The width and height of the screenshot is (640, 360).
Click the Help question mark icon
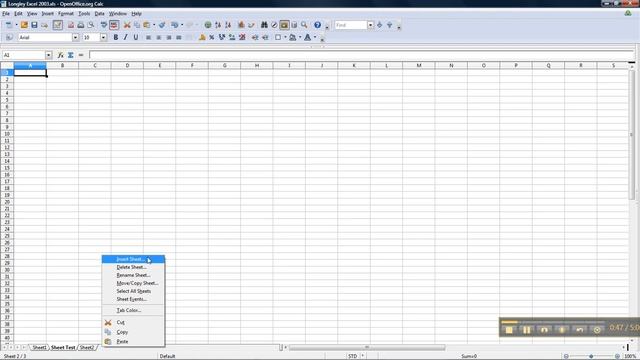point(318,25)
